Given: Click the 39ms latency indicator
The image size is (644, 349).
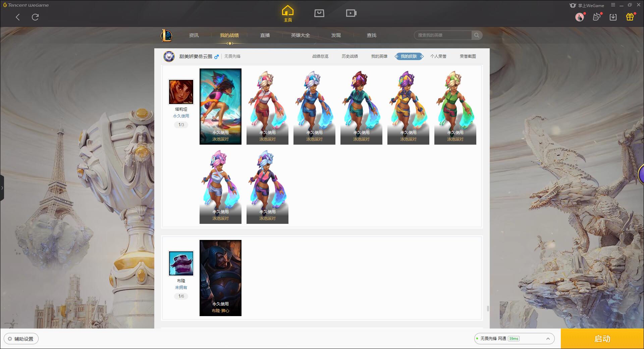Looking at the screenshot, I should (514, 339).
